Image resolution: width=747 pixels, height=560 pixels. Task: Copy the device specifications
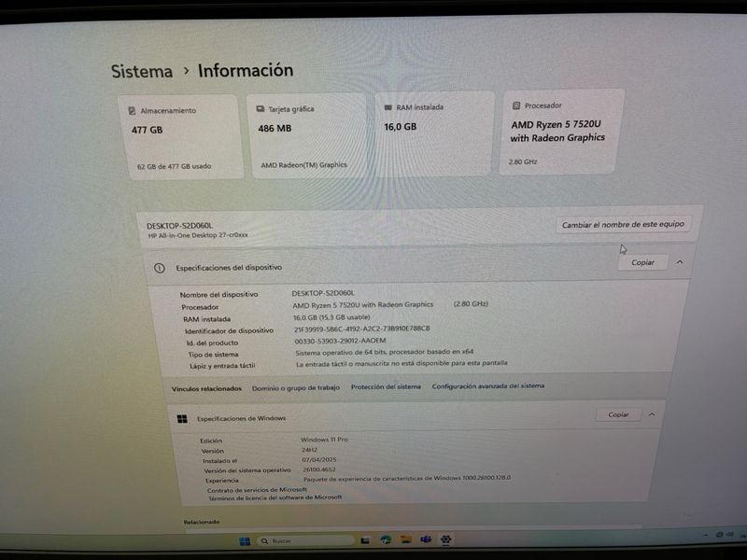pos(642,262)
